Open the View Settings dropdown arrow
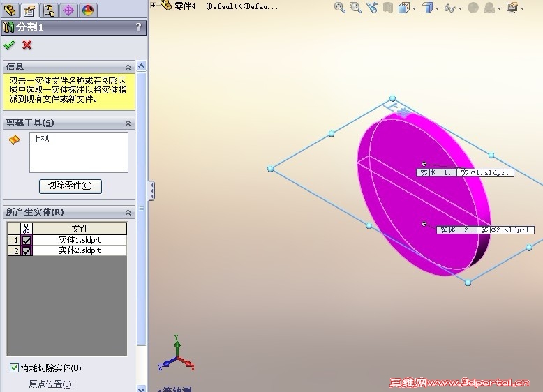Screen dimensions: 543x392 click(x=522, y=8)
